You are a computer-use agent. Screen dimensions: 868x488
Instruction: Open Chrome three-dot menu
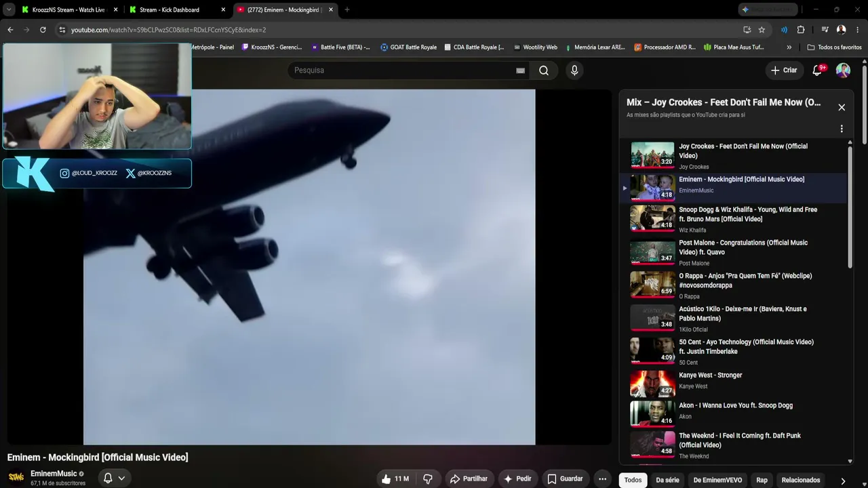click(x=858, y=30)
